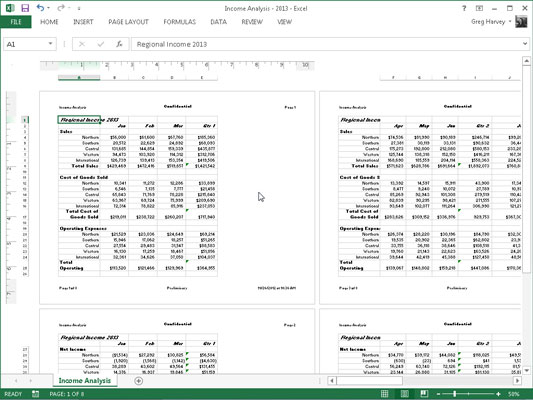
Task: Confirm entry with checkmark icon
Action: (101, 44)
